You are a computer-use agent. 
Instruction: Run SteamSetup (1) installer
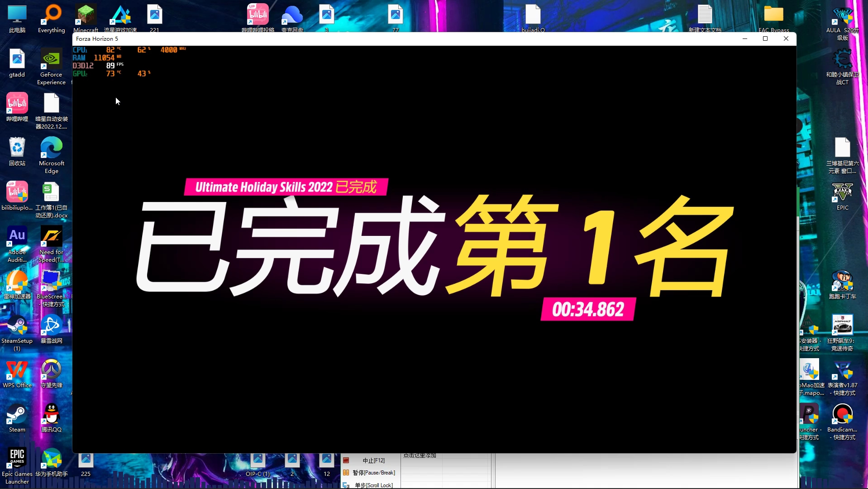click(17, 333)
